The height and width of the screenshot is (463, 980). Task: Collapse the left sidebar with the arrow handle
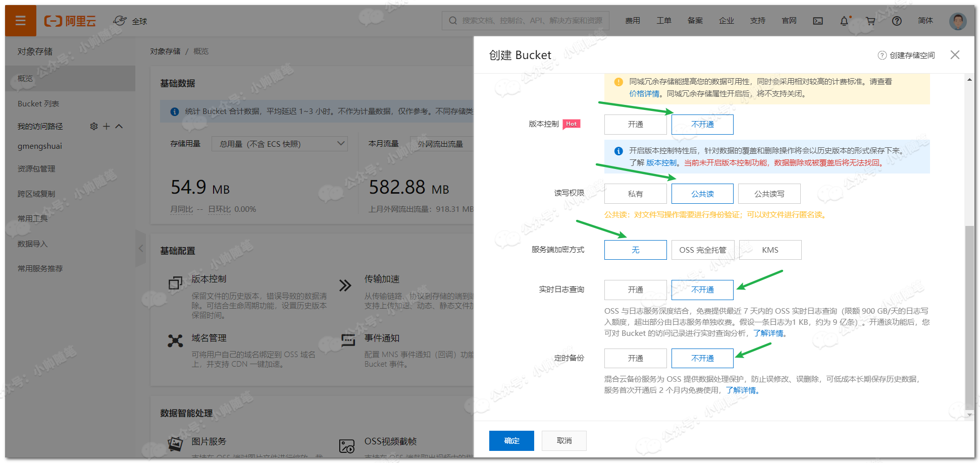click(x=141, y=248)
